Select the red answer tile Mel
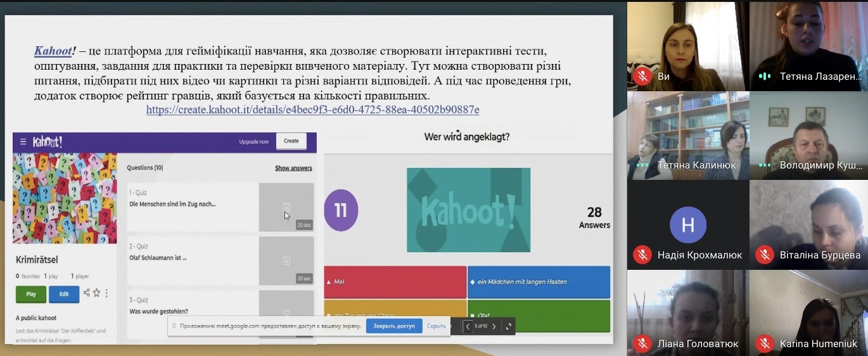The height and width of the screenshot is (356, 868). (395, 281)
